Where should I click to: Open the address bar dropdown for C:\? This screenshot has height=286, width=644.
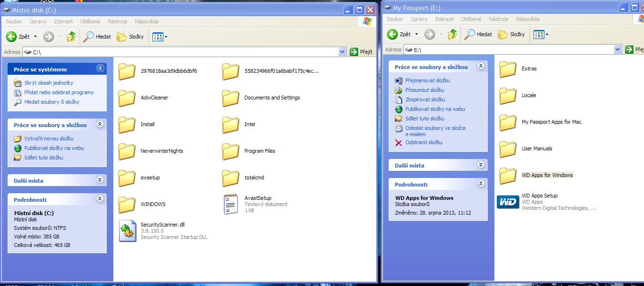coord(342,52)
